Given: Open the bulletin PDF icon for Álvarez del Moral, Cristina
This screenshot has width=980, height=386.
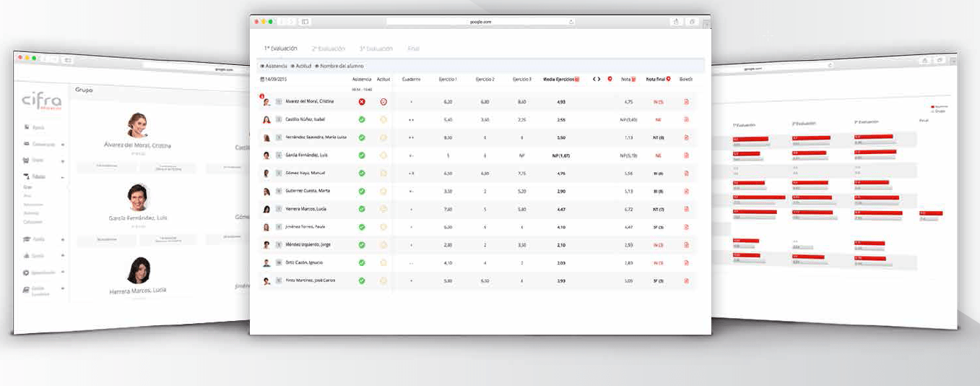Looking at the screenshot, I should pyautogui.click(x=686, y=102).
